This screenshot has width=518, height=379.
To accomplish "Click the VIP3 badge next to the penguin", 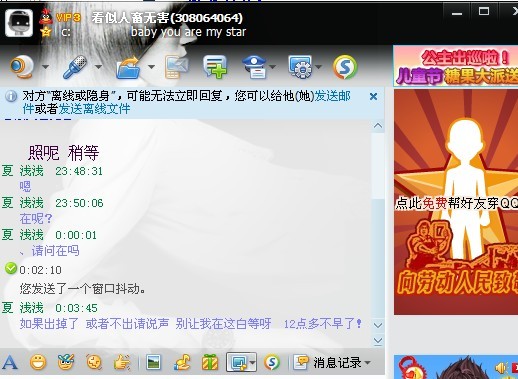I will pos(68,17).
